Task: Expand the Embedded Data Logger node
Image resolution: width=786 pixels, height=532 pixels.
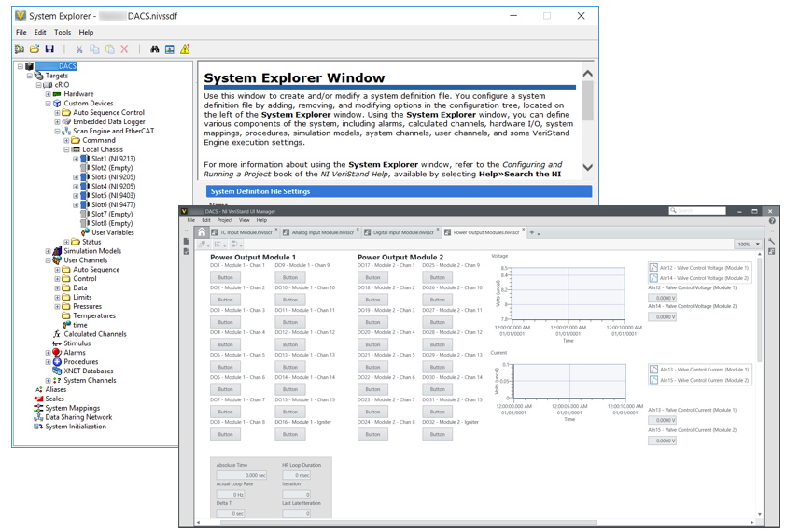Action: (x=57, y=122)
